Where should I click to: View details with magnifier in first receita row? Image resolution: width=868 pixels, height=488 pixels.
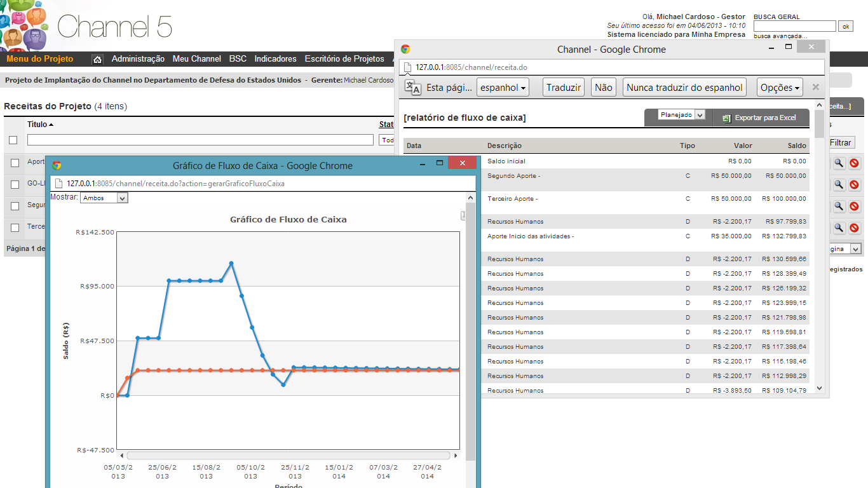pos(839,163)
